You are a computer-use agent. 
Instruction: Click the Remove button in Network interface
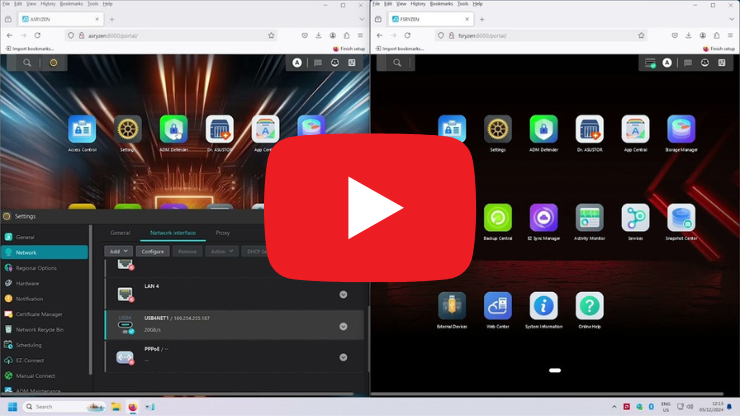[187, 251]
